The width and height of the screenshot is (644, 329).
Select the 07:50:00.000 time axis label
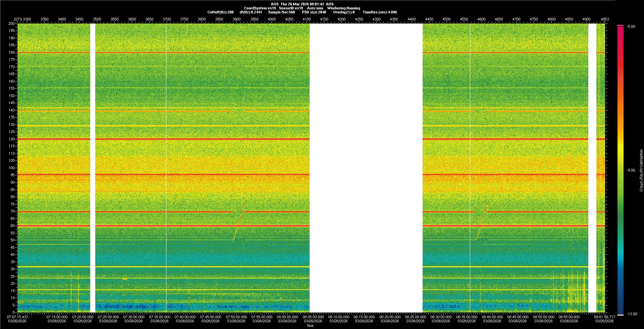pyautogui.click(x=236, y=317)
